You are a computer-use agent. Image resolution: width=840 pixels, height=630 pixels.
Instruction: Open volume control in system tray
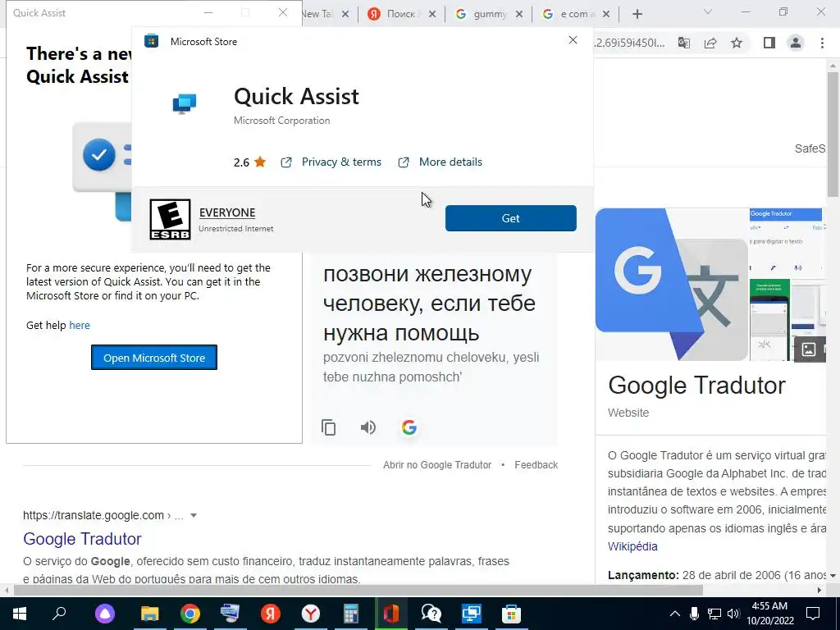point(734,614)
